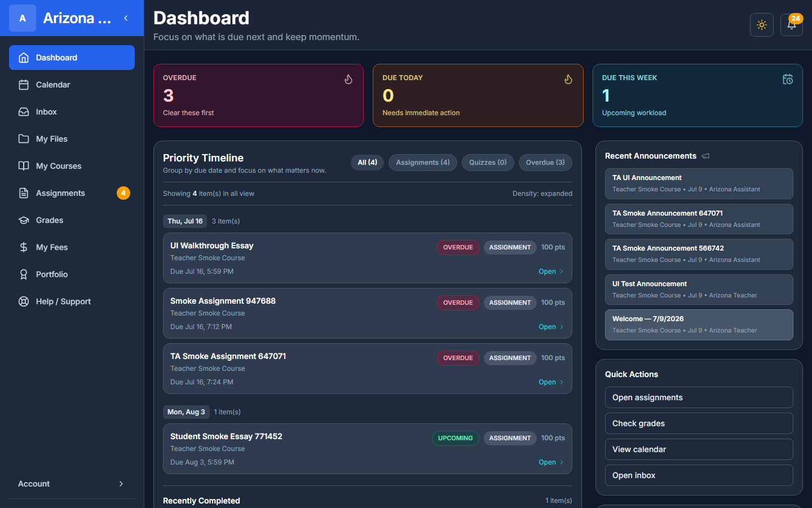Image resolution: width=812 pixels, height=508 pixels.
Task: Click the My Files folder icon
Action: 24,139
